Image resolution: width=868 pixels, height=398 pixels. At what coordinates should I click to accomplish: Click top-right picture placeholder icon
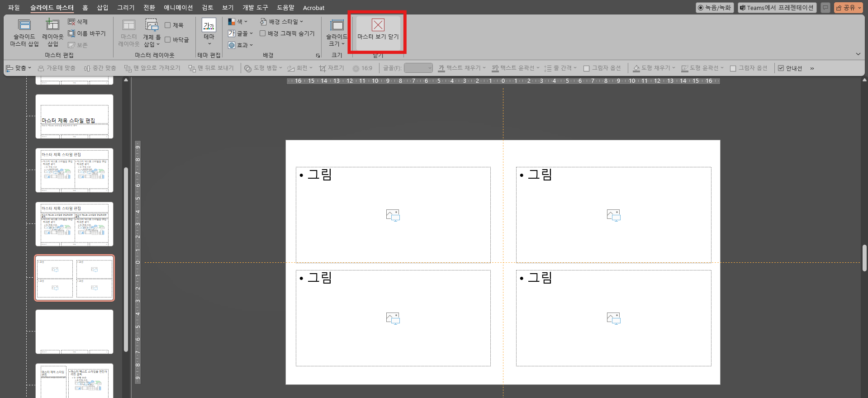click(614, 215)
